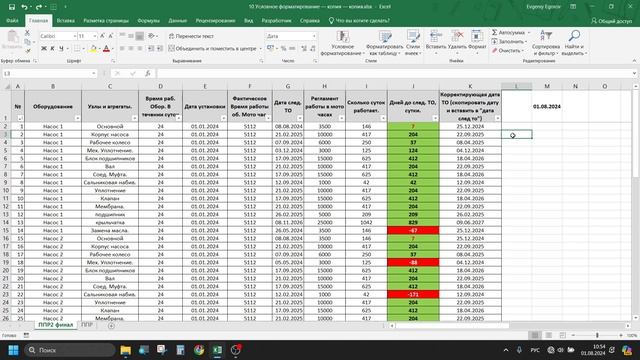Toggle Italic (К) formatting
640x360 pixels.
pyautogui.click(x=52, y=49)
